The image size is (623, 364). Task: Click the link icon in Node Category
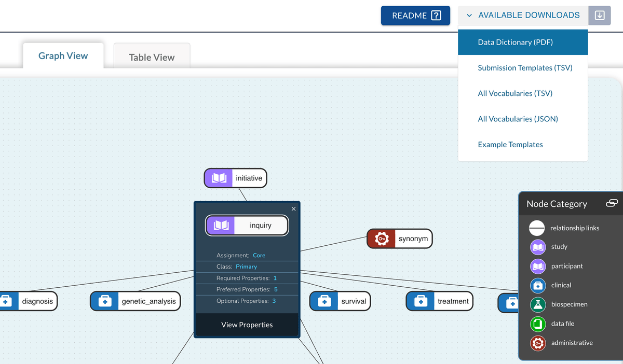[x=612, y=203]
